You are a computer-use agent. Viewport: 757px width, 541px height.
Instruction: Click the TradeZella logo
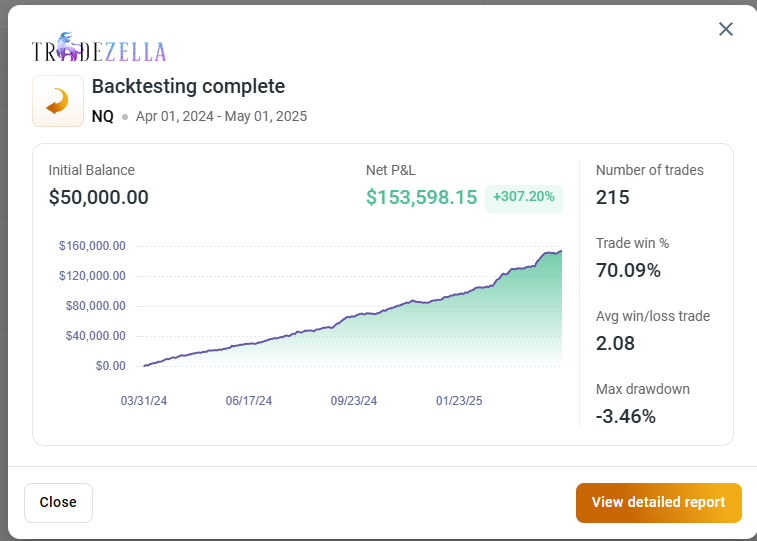(99, 47)
